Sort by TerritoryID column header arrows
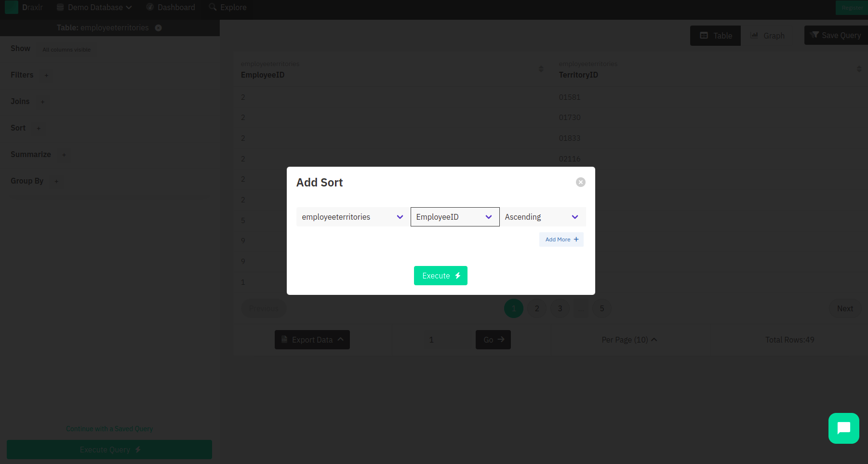The image size is (868, 464). [x=859, y=69]
